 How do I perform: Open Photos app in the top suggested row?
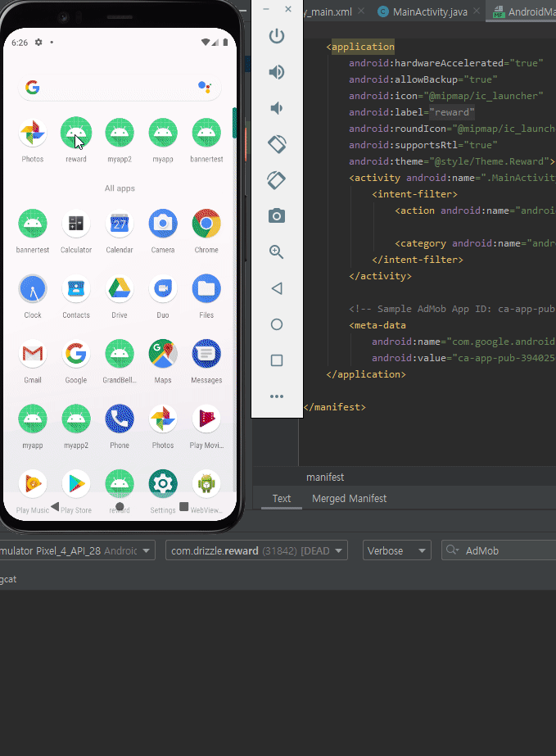tap(32, 133)
